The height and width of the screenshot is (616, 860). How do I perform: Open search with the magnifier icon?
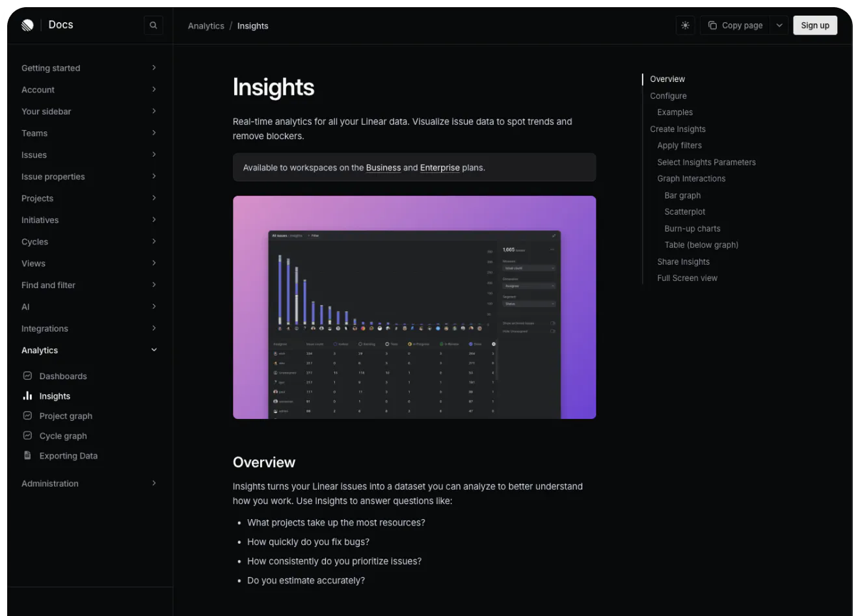click(x=154, y=25)
